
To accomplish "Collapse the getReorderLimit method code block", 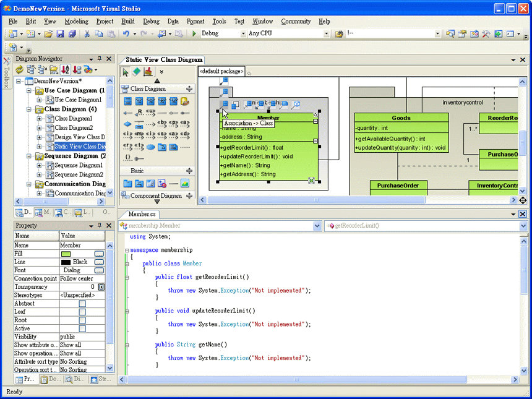I will tap(127, 278).
